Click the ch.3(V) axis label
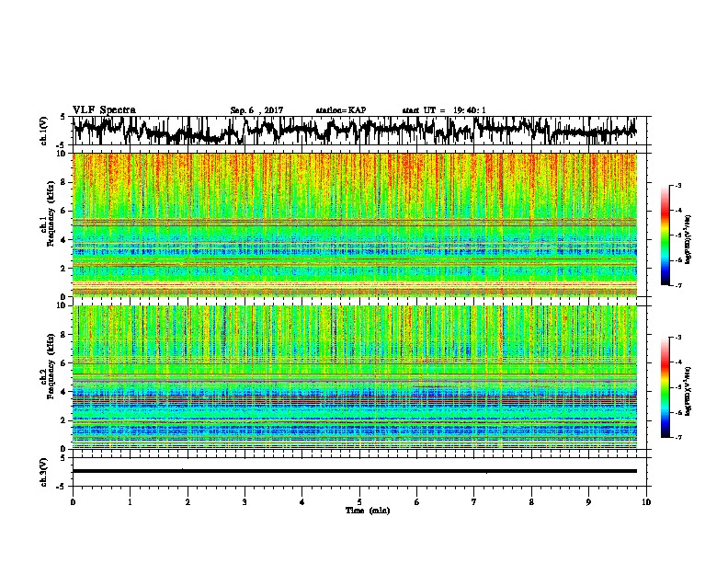This screenshot has width=728, height=563. pyautogui.click(x=44, y=472)
